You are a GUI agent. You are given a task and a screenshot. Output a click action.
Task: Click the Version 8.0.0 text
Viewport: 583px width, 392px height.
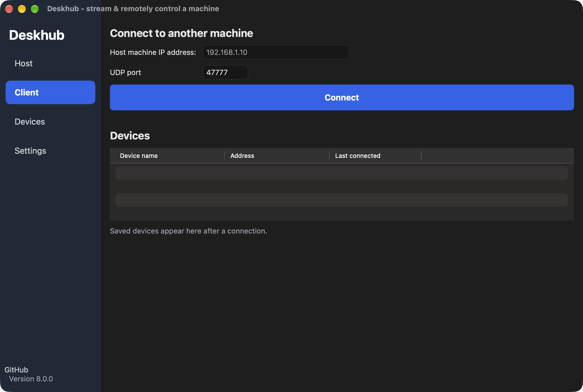coord(31,379)
